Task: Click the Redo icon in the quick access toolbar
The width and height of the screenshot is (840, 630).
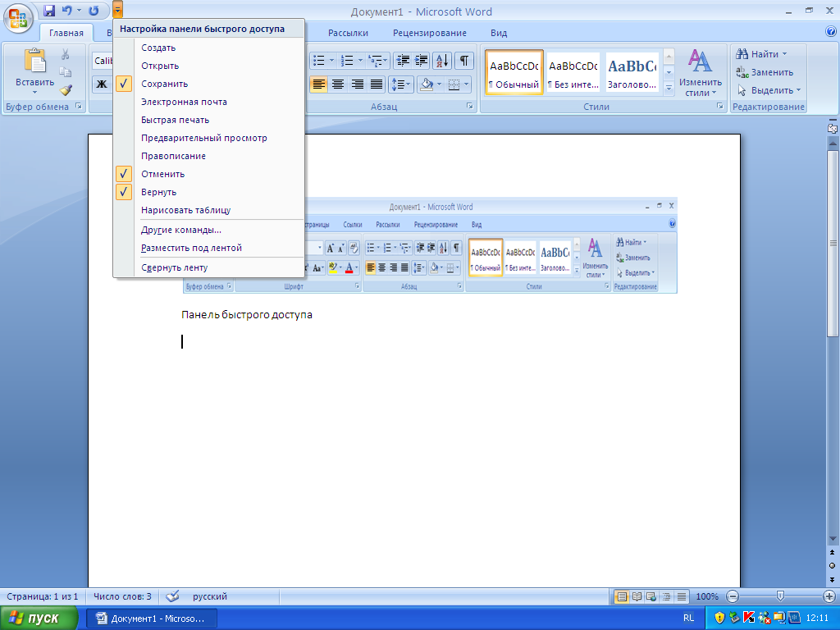Action: (x=94, y=11)
